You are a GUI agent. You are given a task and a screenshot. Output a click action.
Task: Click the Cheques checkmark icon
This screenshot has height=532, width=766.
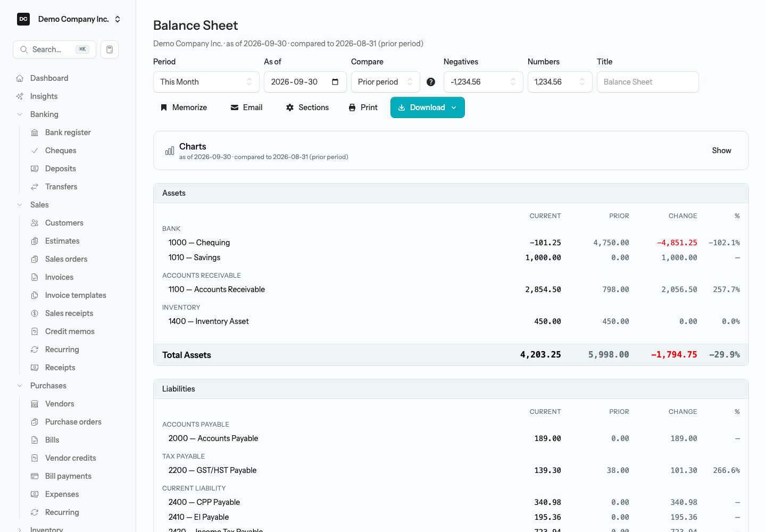pyautogui.click(x=35, y=151)
